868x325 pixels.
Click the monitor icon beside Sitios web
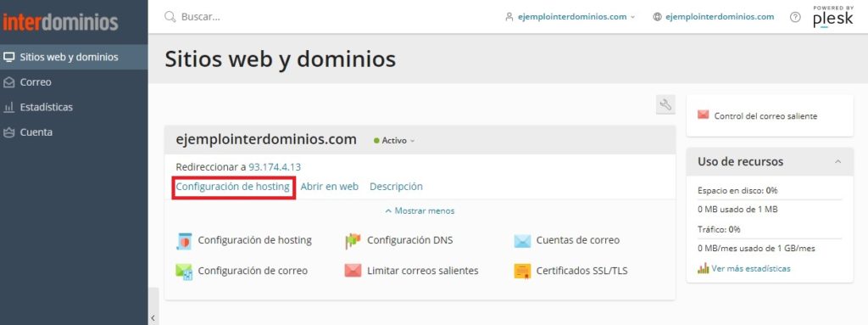(x=8, y=57)
